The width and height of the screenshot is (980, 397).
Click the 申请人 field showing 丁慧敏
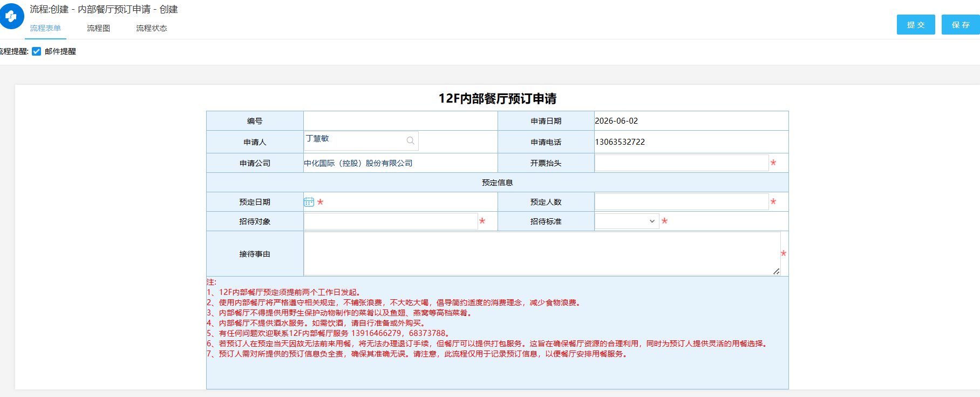(361, 141)
